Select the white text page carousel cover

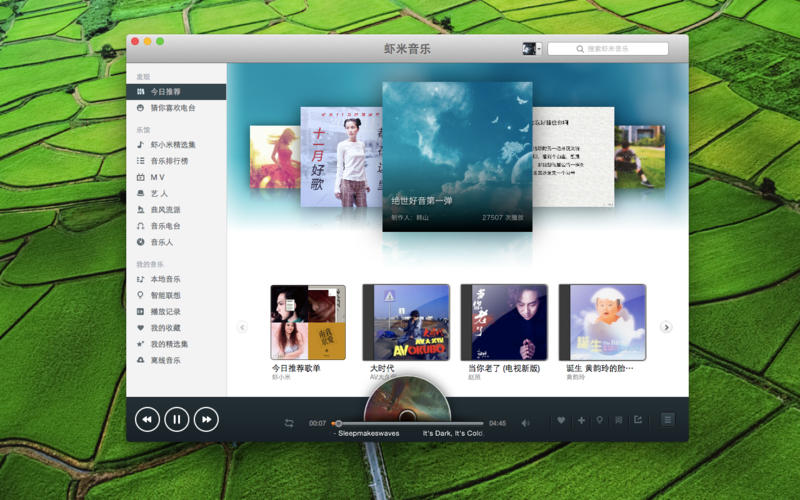[x=573, y=157]
